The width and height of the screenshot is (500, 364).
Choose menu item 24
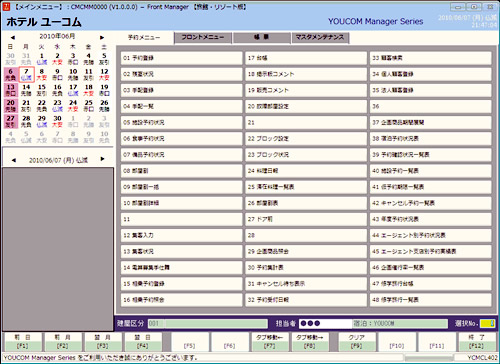click(x=306, y=171)
